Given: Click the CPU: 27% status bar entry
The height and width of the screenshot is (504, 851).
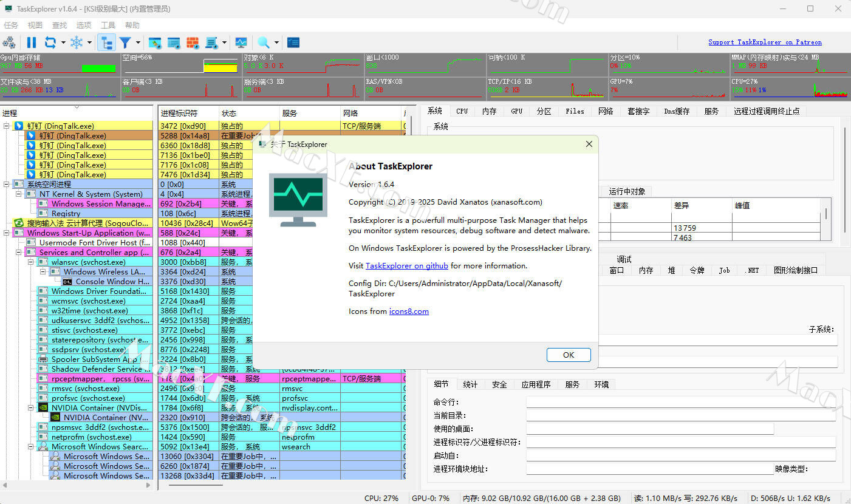Looking at the screenshot, I should point(381,498).
